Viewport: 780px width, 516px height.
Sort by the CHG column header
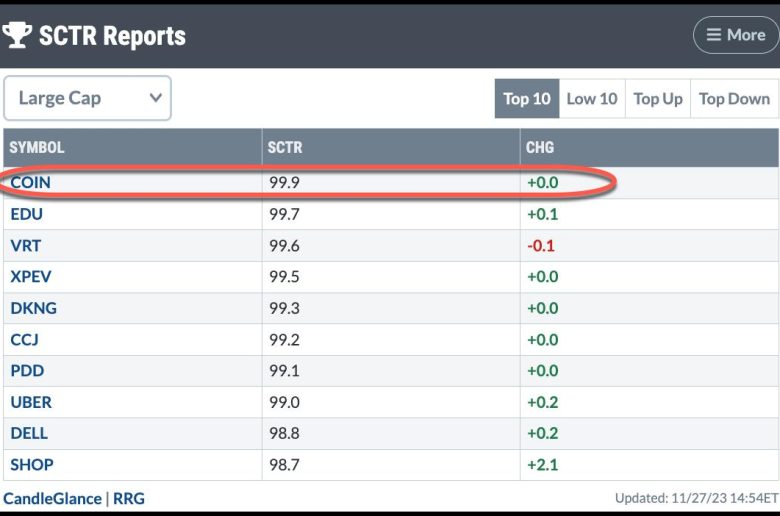point(540,147)
